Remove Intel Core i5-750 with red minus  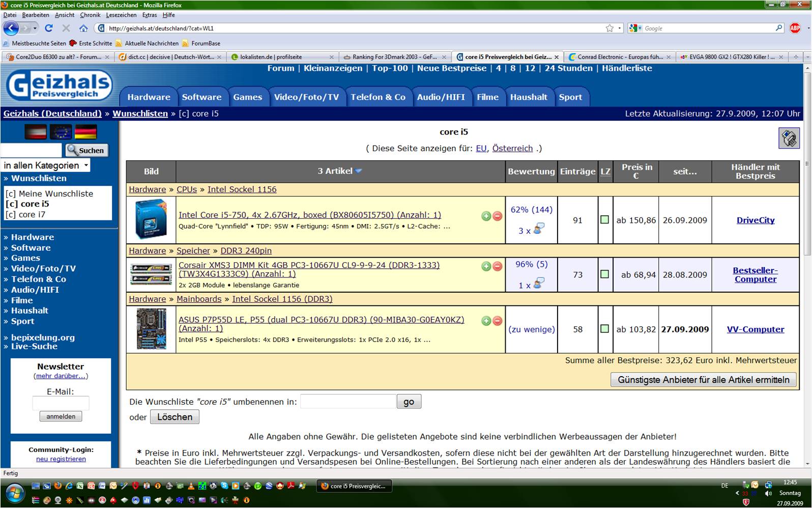497,216
